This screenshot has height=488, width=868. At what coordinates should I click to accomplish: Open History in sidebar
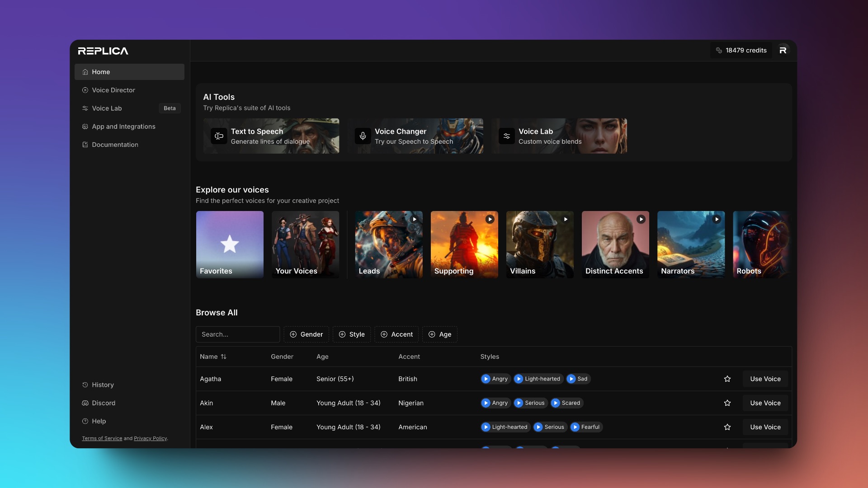129,385
